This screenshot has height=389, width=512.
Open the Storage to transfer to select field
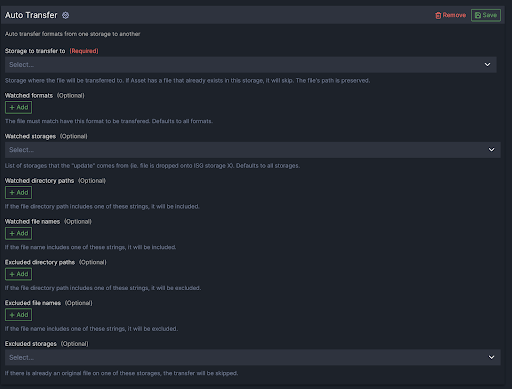pos(251,65)
